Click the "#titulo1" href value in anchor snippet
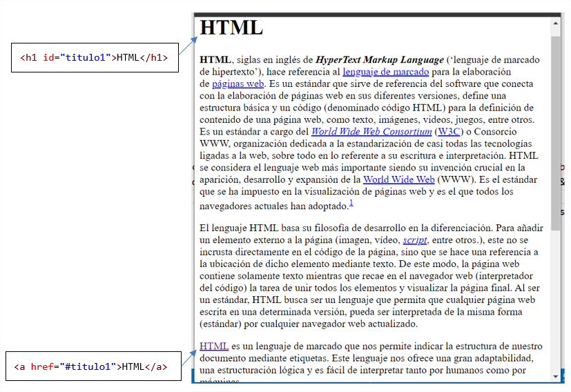The width and height of the screenshot is (571, 392). pyautogui.click(x=89, y=366)
